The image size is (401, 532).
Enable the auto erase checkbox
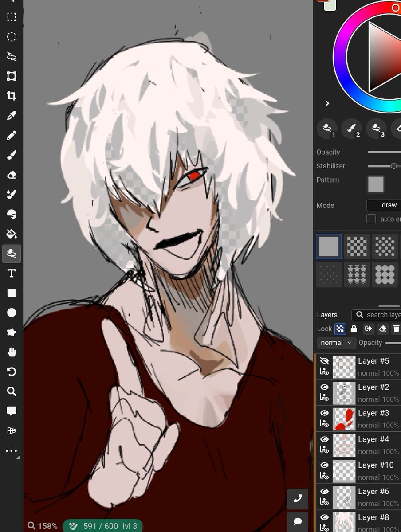click(x=371, y=219)
